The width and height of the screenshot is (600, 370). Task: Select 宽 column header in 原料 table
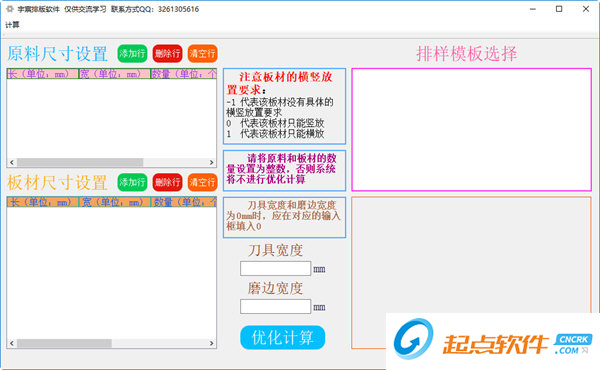pyautogui.click(x=114, y=74)
